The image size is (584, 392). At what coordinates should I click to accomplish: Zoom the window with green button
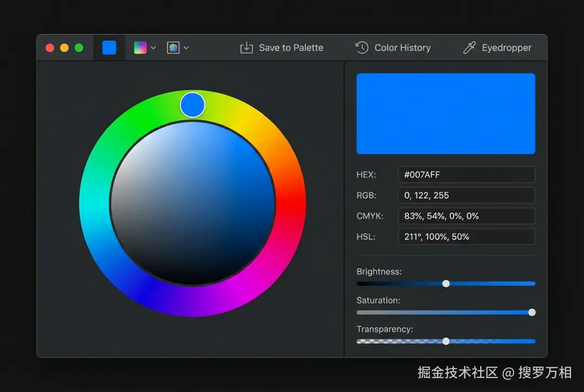[79, 48]
